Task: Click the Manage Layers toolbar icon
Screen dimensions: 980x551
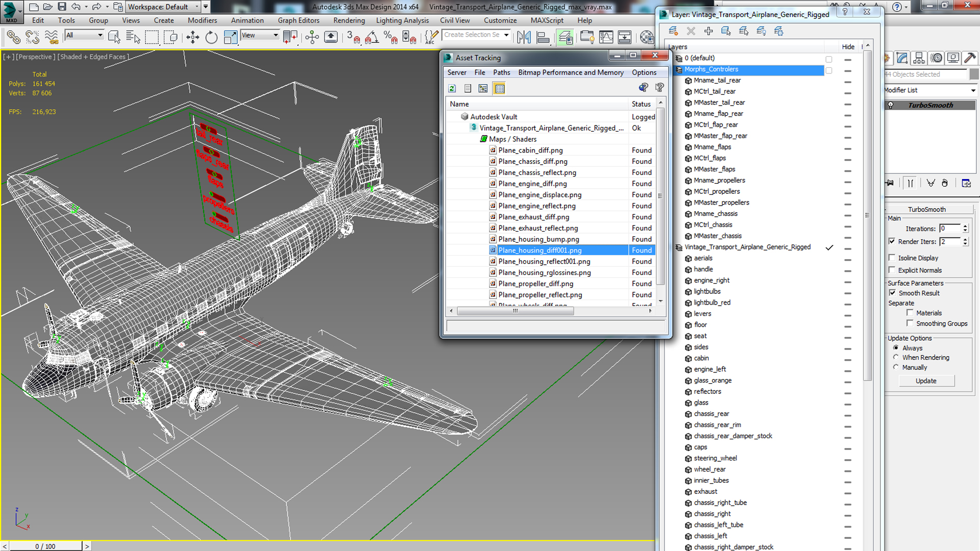Action: click(565, 37)
